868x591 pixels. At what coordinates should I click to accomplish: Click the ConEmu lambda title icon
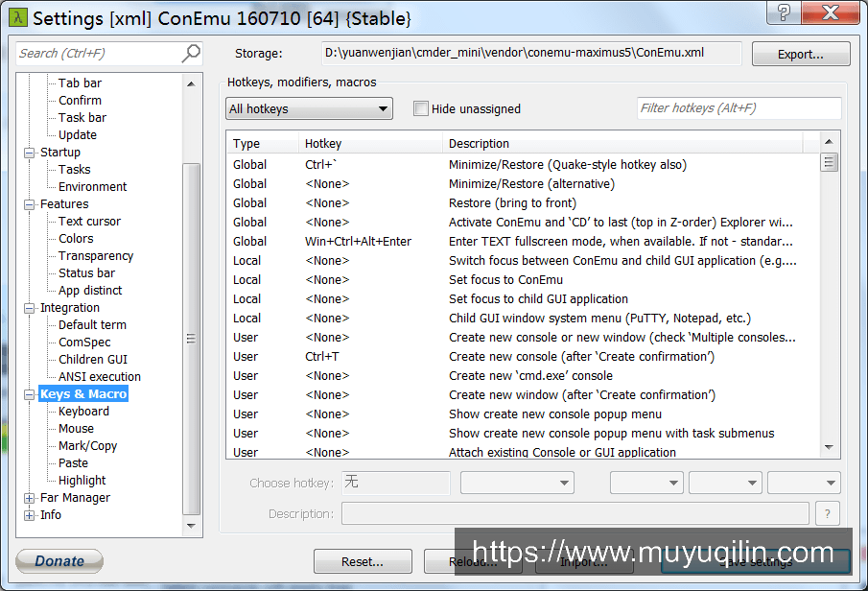point(17,17)
